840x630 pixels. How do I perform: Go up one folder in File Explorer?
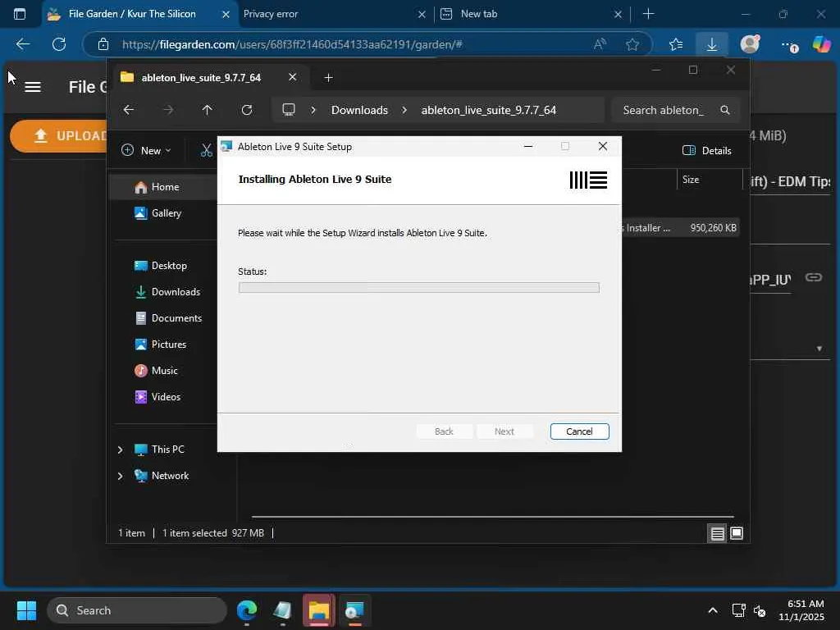click(x=208, y=110)
